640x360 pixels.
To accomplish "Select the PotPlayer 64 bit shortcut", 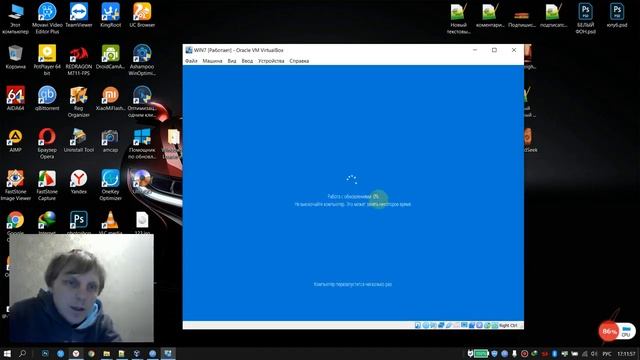I will click(x=47, y=60).
